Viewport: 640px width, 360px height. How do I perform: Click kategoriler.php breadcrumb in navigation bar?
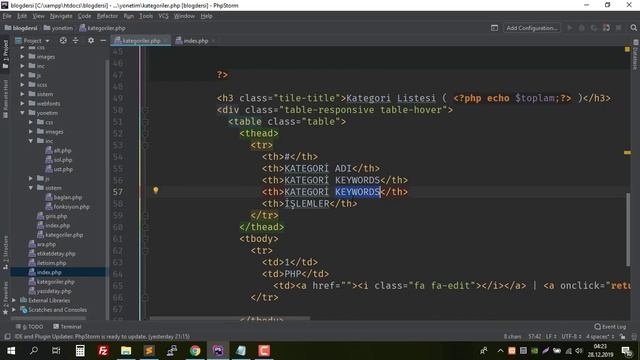coord(102,28)
